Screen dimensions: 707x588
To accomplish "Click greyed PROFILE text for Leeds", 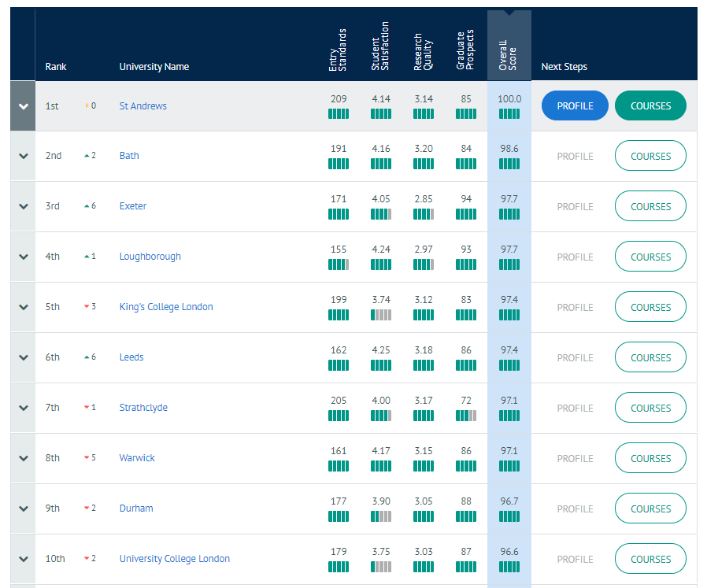I will 575,358.
